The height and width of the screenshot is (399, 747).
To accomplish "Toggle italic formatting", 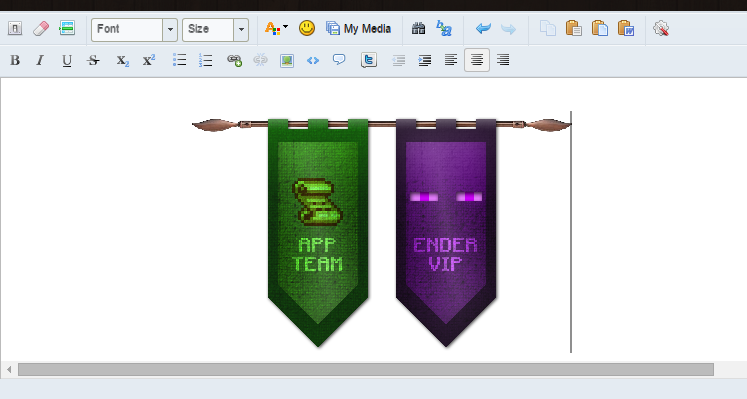I will click(40, 60).
